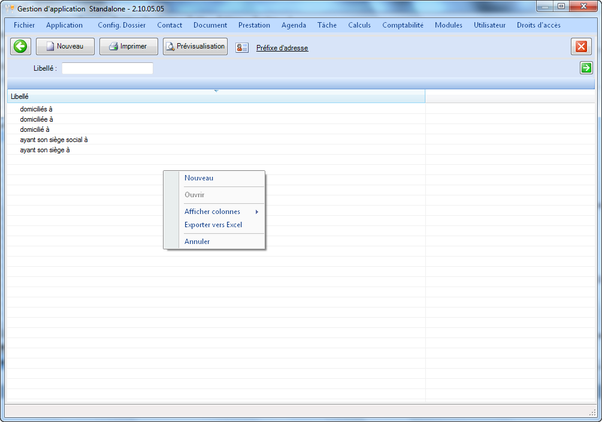The width and height of the screenshot is (602, 422).
Task: Click the Nouveau toolbar button
Action: [65, 47]
